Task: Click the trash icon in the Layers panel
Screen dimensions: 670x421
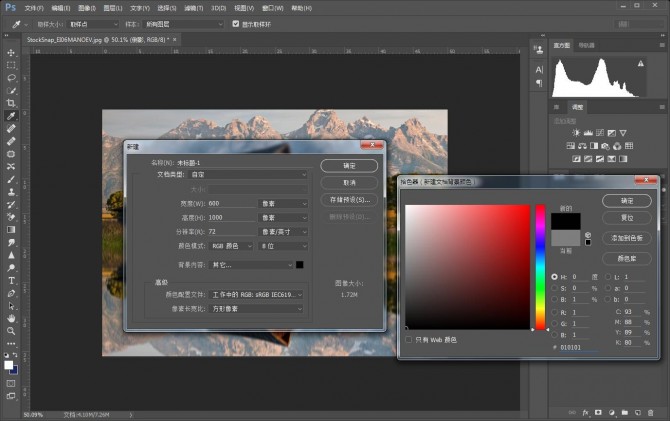Action: point(652,411)
